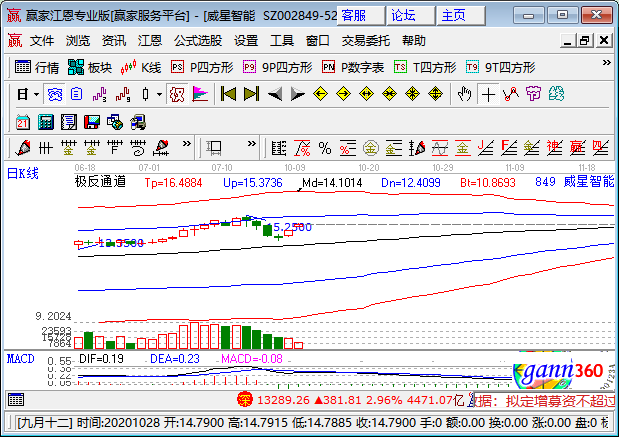Click the yellow diamond horizontal-expand icon

(x=366, y=94)
